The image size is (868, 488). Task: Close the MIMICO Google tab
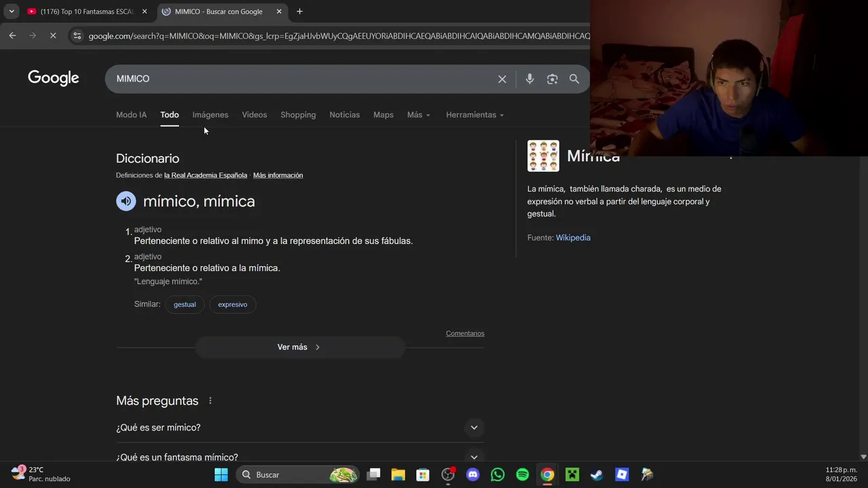pyautogui.click(x=279, y=12)
